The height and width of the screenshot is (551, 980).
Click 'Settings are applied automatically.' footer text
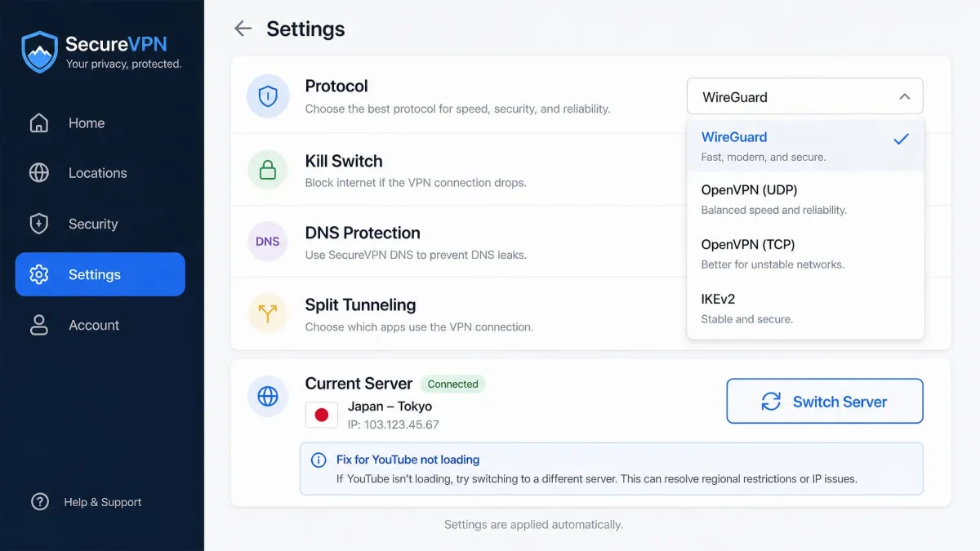coord(533,524)
